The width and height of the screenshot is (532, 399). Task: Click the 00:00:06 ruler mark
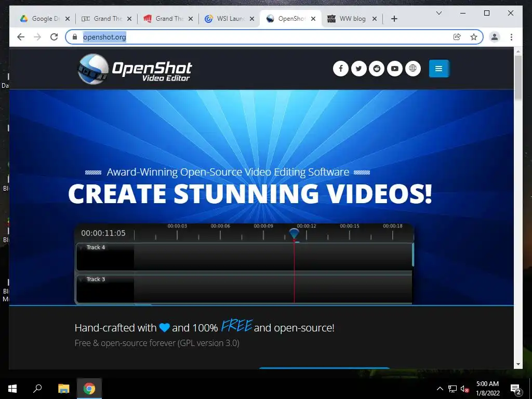point(220,226)
